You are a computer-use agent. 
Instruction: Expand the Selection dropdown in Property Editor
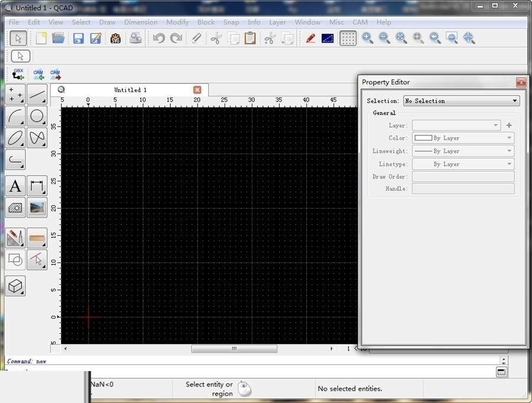click(461, 101)
